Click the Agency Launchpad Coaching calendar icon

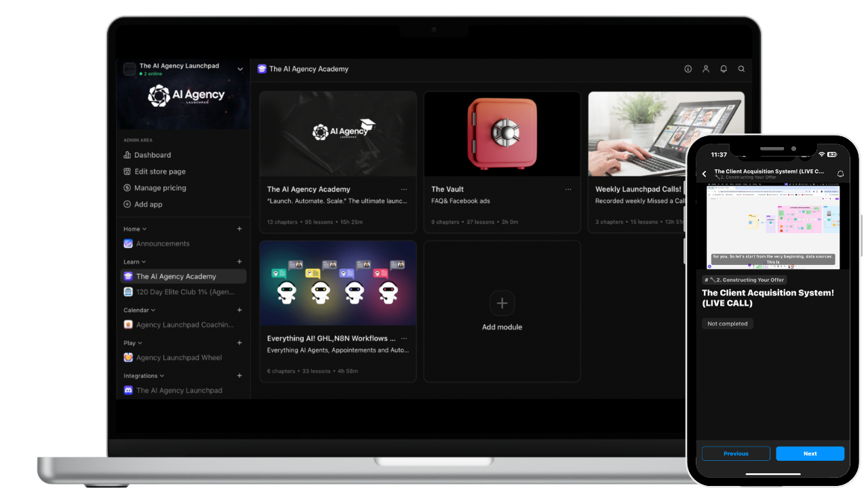pyautogui.click(x=128, y=325)
